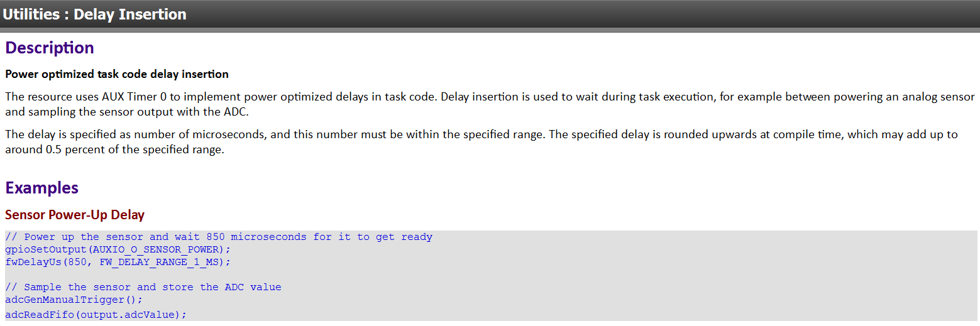
Task: Click the FW_DELAY_RANGE_1_MS constant in code
Action: click(159, 262)
